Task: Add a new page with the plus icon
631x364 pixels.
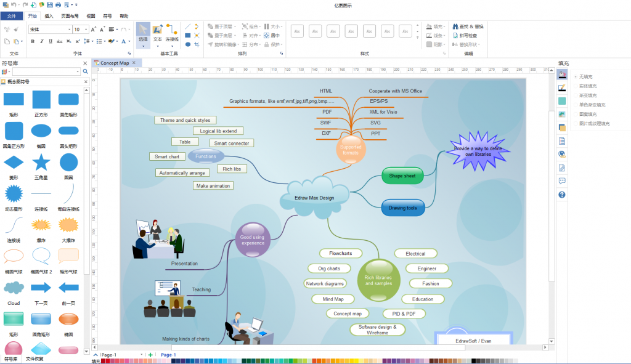Action: coord(150,355)
